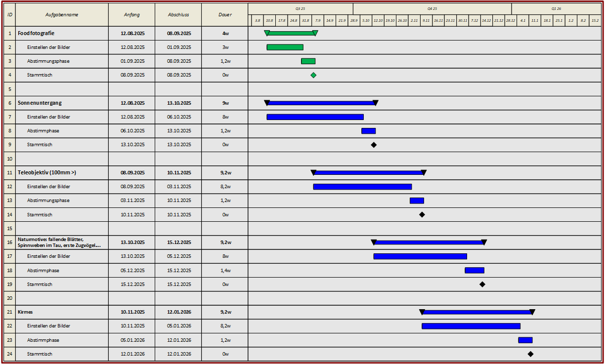Click the green Foodfotografie summary bar
The width and height of the screenshot is (605, 364).
pos(291,33)
